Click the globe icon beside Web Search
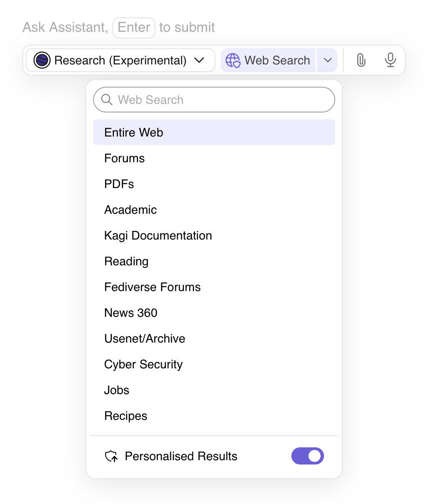 233,60
